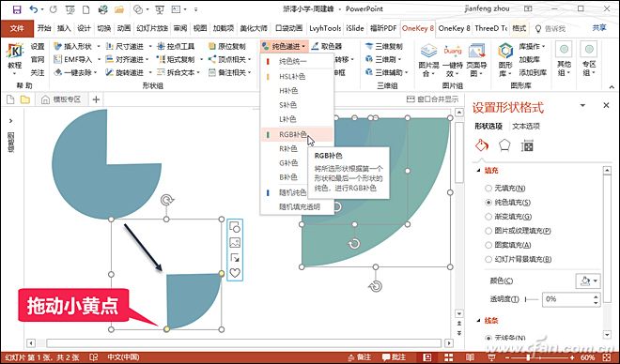Select the 取色器 color picker tool

(x=327, y=47)
